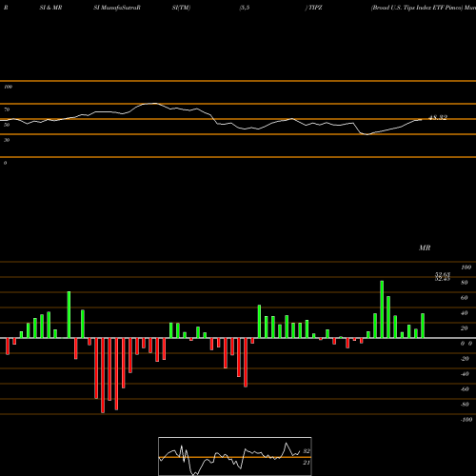Click the -80 label on MR axis
Screen dimensions: 476x476
[465, 405]
